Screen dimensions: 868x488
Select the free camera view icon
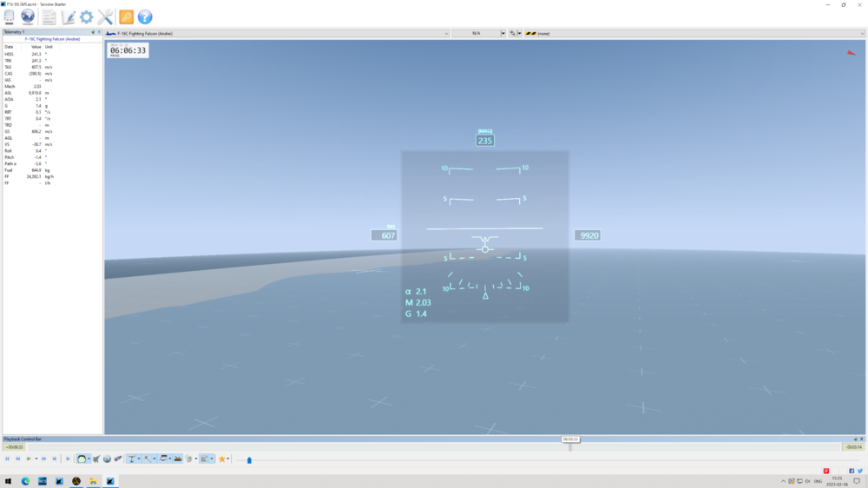pyautogui.click(x=118, y=458)
